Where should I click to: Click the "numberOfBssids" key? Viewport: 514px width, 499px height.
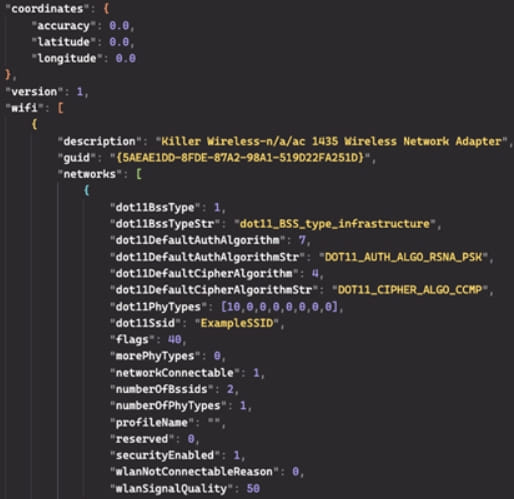pos(162,389)
